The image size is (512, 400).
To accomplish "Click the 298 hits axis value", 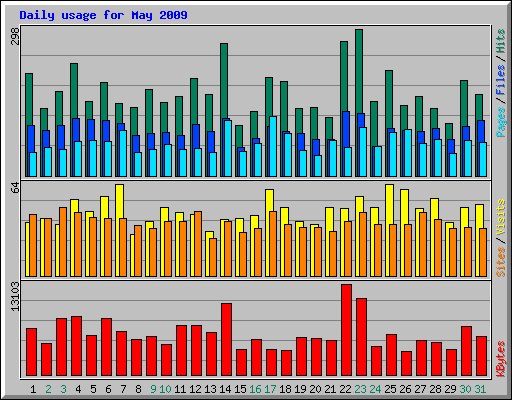I will pyautogui.click(x=15, y=36).
